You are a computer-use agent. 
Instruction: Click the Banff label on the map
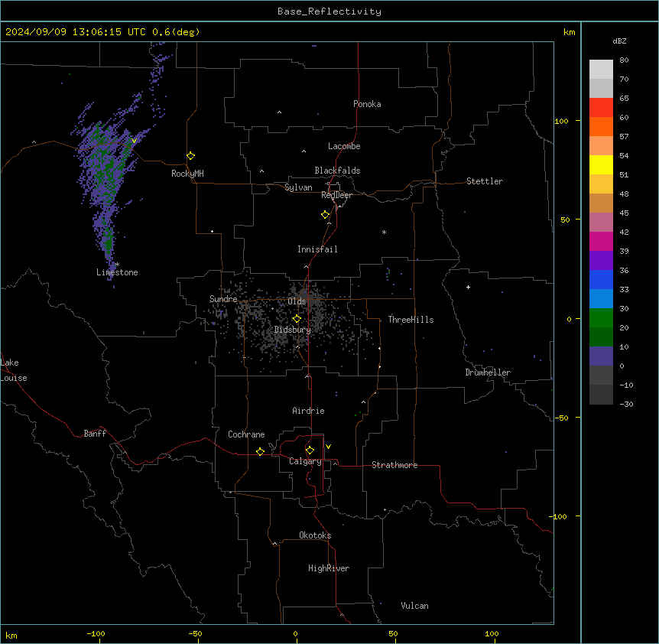[95, 434]
